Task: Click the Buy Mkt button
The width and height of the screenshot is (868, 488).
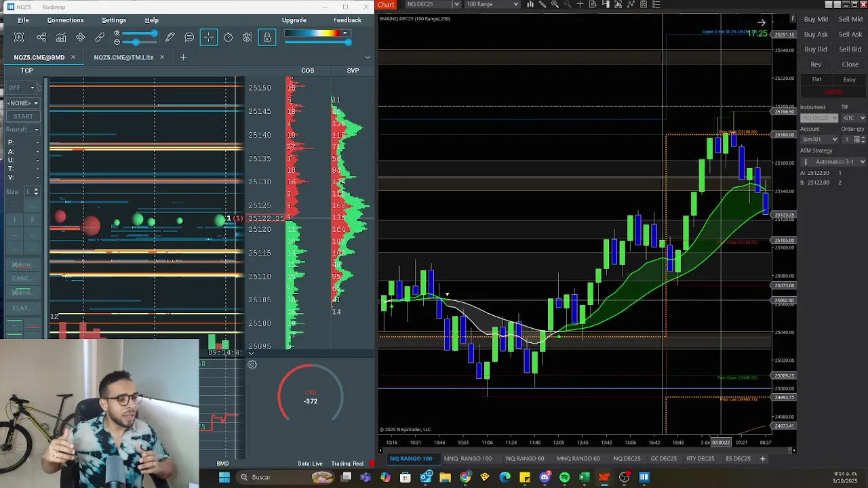Action: pos(816,20)
